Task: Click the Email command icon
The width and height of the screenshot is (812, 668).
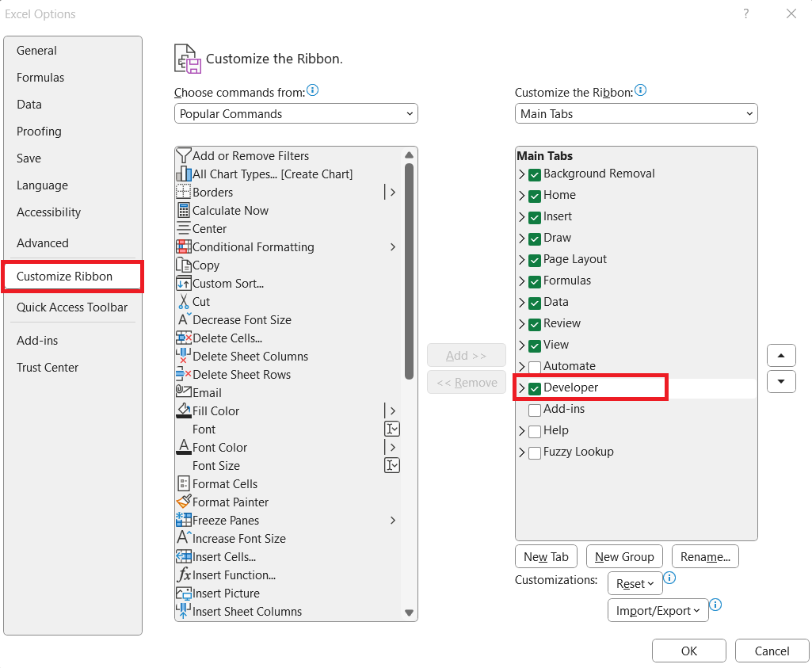Action: (x=183, y=391)
